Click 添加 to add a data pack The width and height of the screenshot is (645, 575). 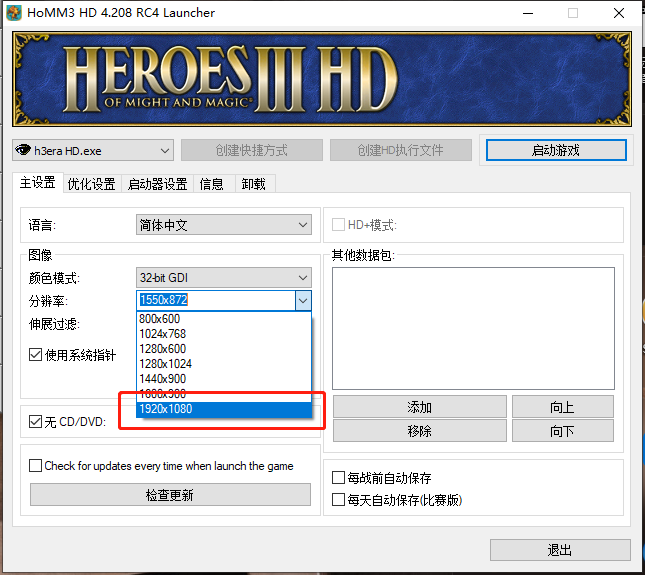click(419, 407)
